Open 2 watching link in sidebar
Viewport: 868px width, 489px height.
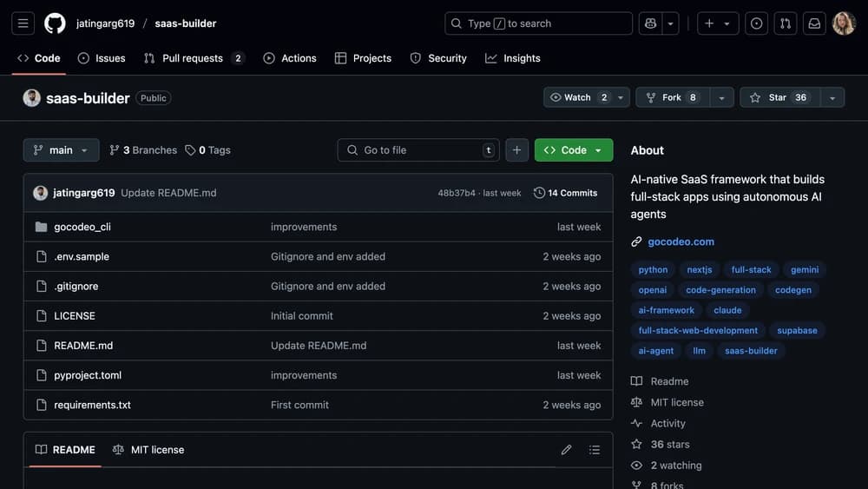pos(667,466)
